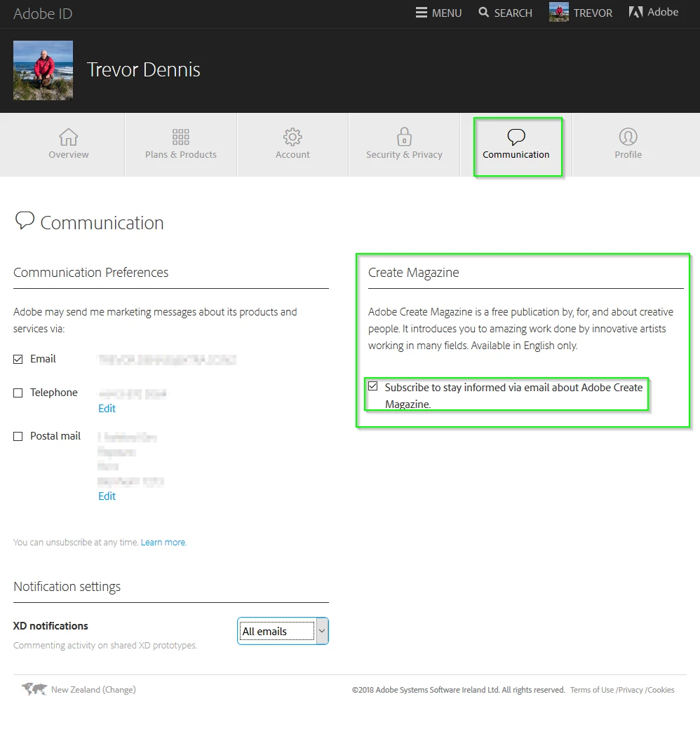
Task: Open the Overview tab label
Action: [x=68, y=154]
